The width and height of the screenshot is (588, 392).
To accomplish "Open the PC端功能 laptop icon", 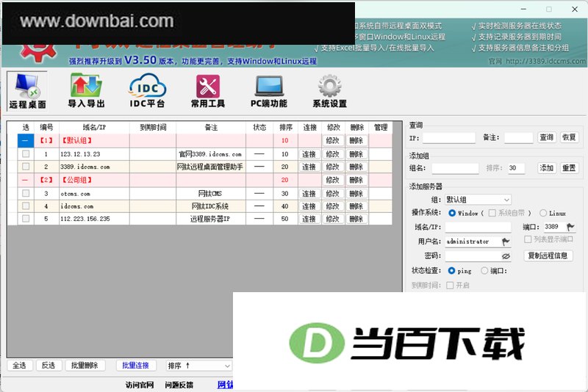I will 269,91.
